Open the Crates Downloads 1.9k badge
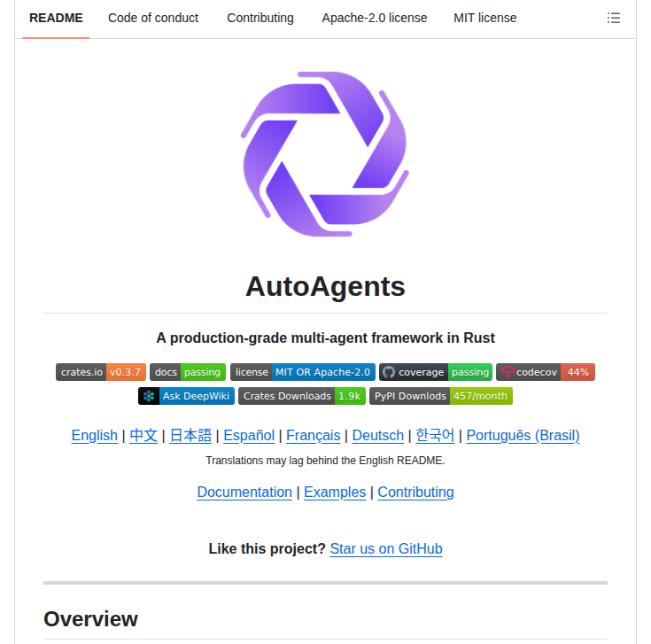The height and width of the screenshot is (644, 651). pyautogui.click(x=302, y=396)
